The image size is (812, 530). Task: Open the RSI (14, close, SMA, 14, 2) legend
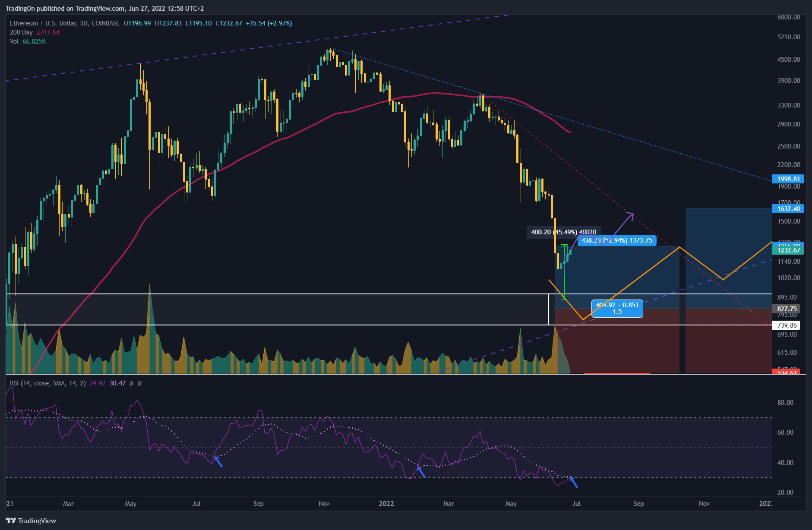pyautogui.click(x=48, y=383)
